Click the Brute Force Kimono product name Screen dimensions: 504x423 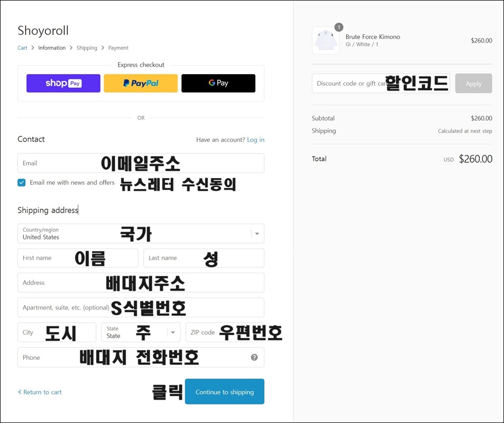(x=373, y=37)
